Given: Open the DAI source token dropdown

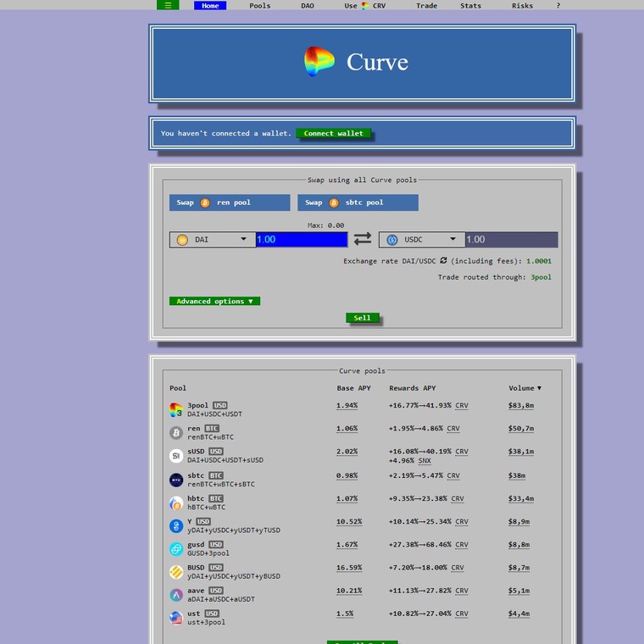Looking at the screenshot, I should point(213,240).
